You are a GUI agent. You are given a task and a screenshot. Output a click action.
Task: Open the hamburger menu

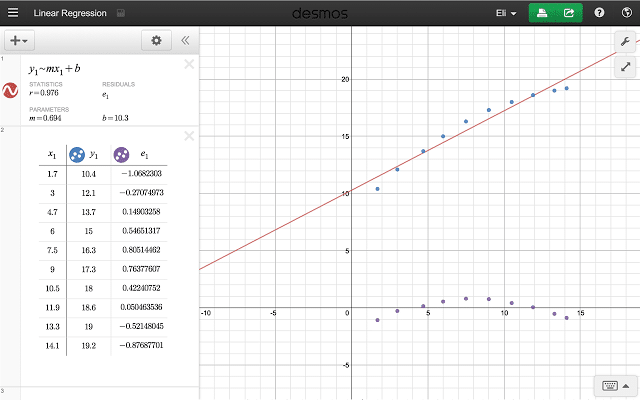[x=13, y=13]
